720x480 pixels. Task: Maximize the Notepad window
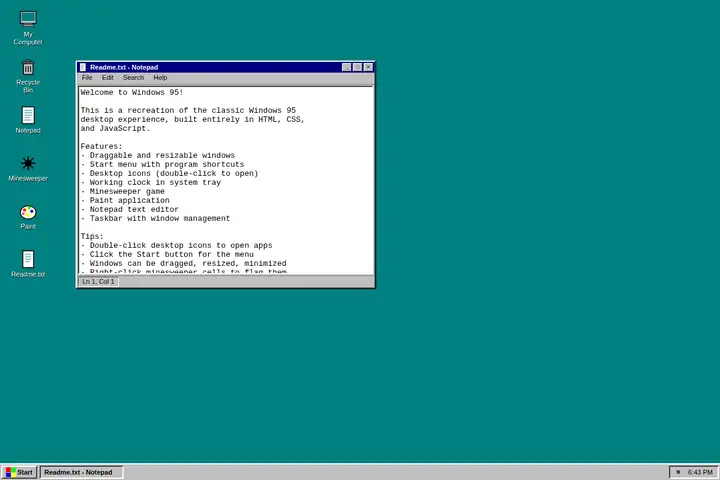click(x=357, y=67)
